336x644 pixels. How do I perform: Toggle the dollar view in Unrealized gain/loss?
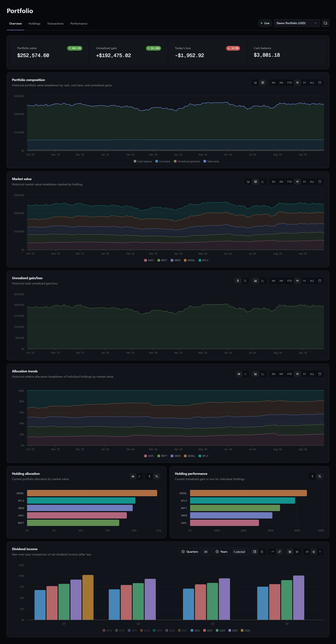pos(238,281)
